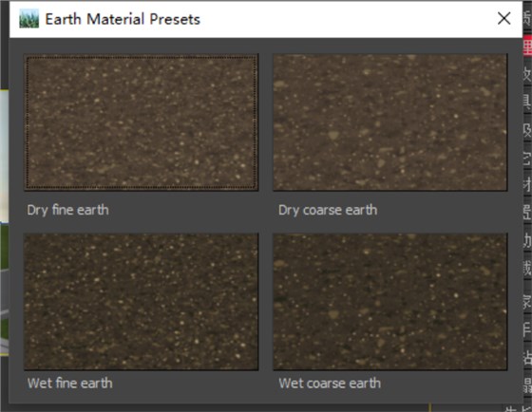Click the dotted selection border of Dry fine earth
The height and width of the screenshot is (412, 532).
tap(141, 57)
